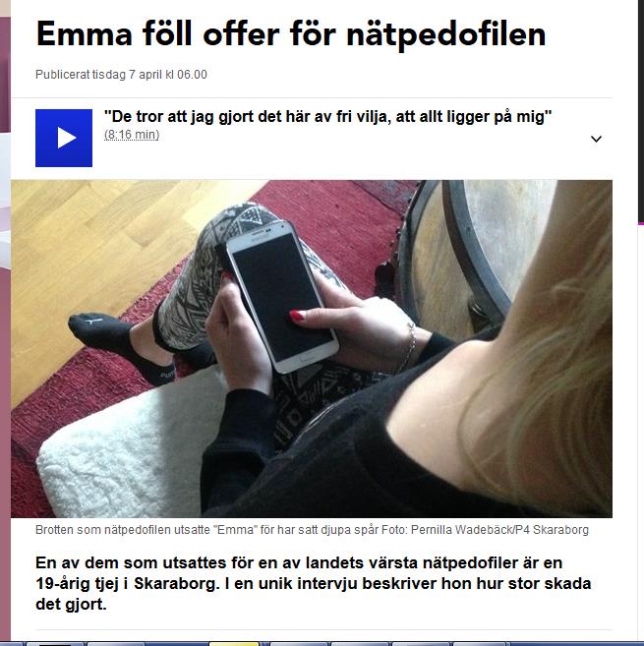Click the photo caption starting with "Brotten som nätpedofilen"
The image size is (644, 646).
click(x=312, y=530)
